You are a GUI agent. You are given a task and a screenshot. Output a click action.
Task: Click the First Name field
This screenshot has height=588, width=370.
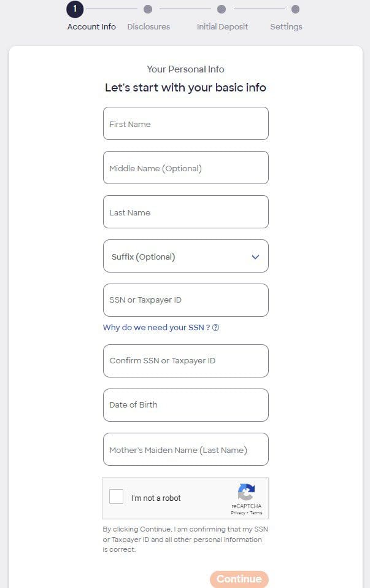click(185, 123)
